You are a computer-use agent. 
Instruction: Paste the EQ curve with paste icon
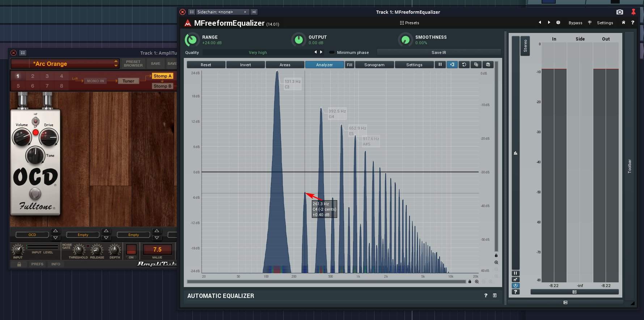click(x=488, y=64)
